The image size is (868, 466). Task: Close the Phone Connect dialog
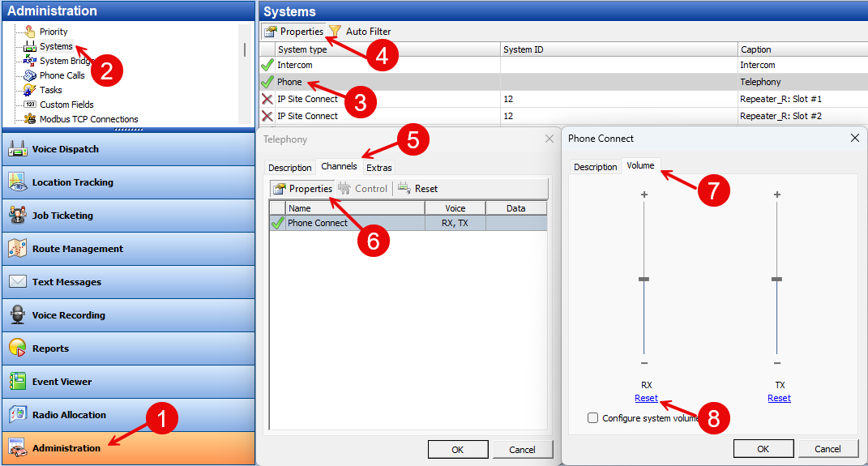(855, 138)
